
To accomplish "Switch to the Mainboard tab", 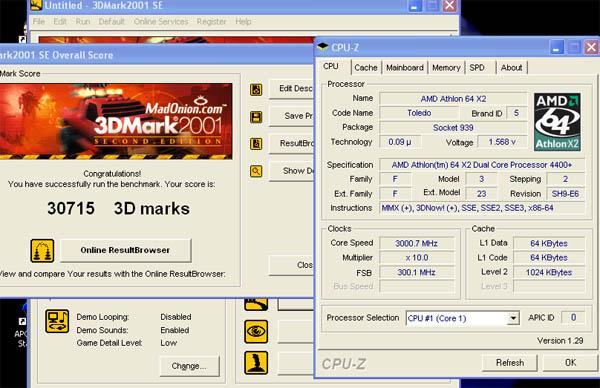I will pyautogui.click(x=405, y=68).
